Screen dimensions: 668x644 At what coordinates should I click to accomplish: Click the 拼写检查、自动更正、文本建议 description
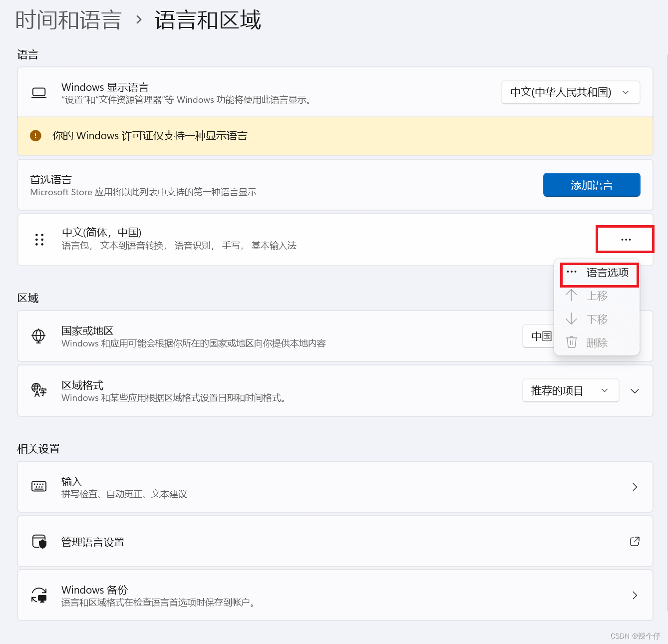pos(124,494)
